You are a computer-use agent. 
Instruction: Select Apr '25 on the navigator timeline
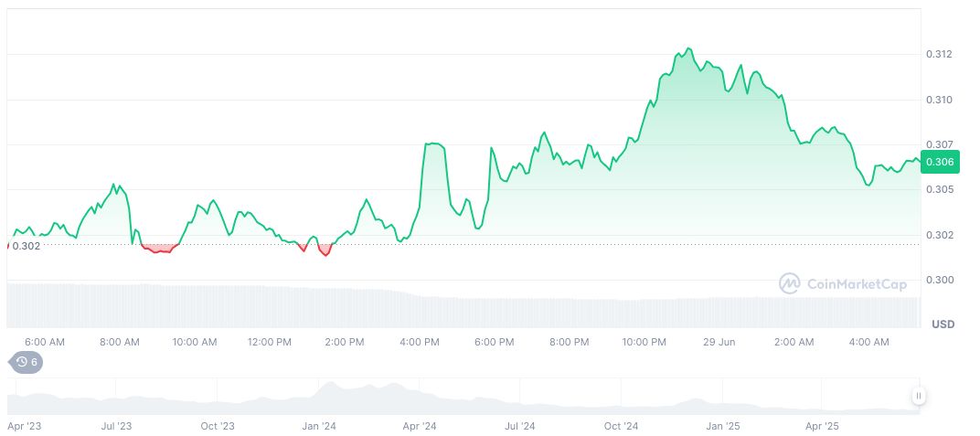coord(821,426)
